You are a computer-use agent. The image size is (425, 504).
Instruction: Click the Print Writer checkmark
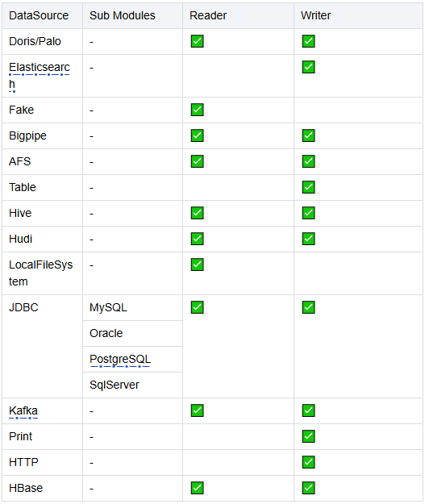coord(308,436)
